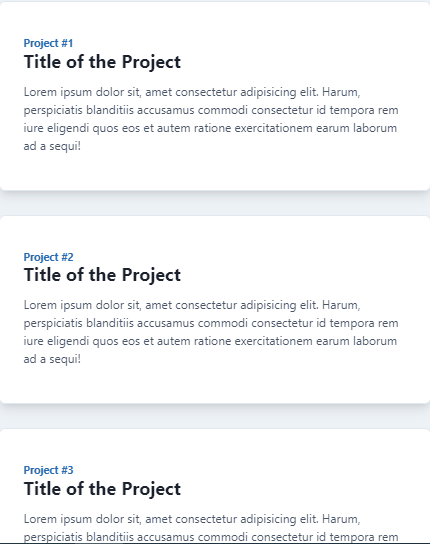Click "ad a sequi!" text in Project #1
Image resolution: width=430 pixels, height=544 pixels.
pos(52,146)
